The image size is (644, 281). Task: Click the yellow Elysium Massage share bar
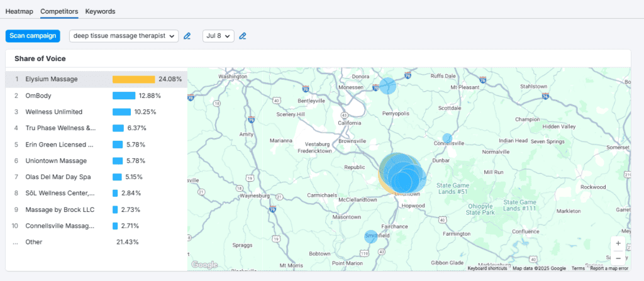pyautogui.click(x=134, y=79)
